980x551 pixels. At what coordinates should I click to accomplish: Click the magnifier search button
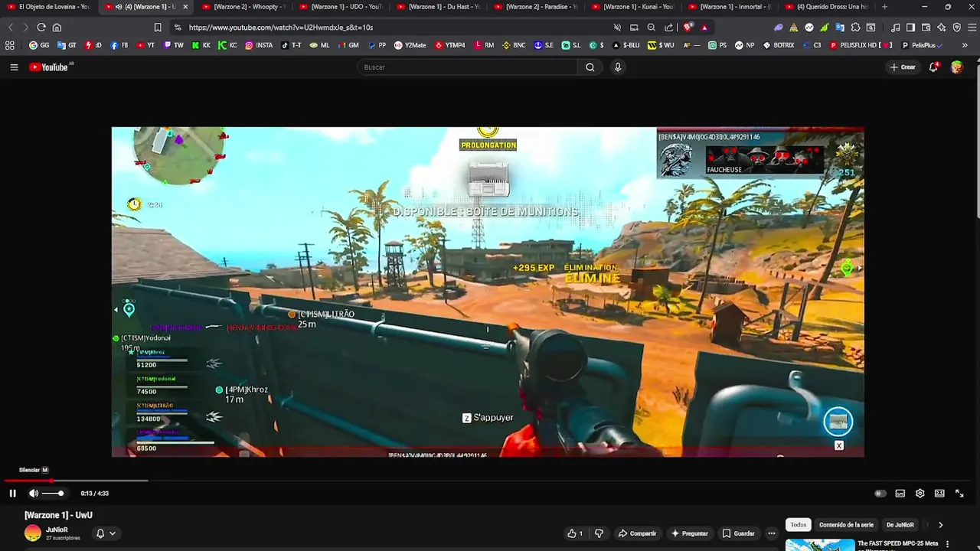(590, 67)
